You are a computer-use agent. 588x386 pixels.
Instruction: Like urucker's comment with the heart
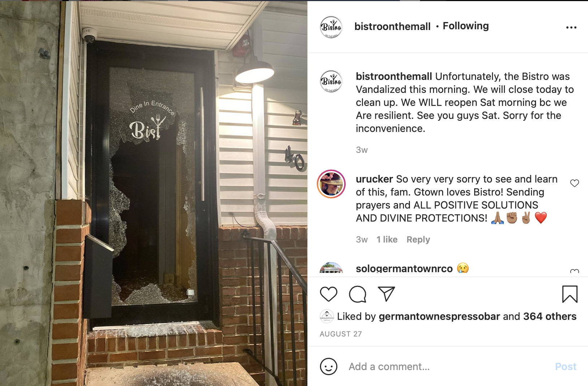click(574, 183)
